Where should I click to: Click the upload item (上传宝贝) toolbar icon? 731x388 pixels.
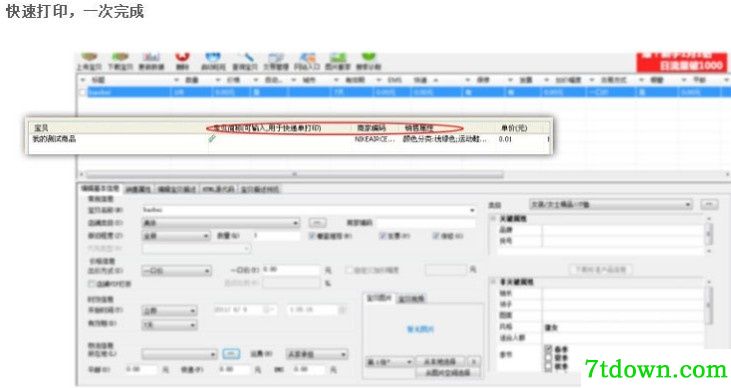point(89,58)
